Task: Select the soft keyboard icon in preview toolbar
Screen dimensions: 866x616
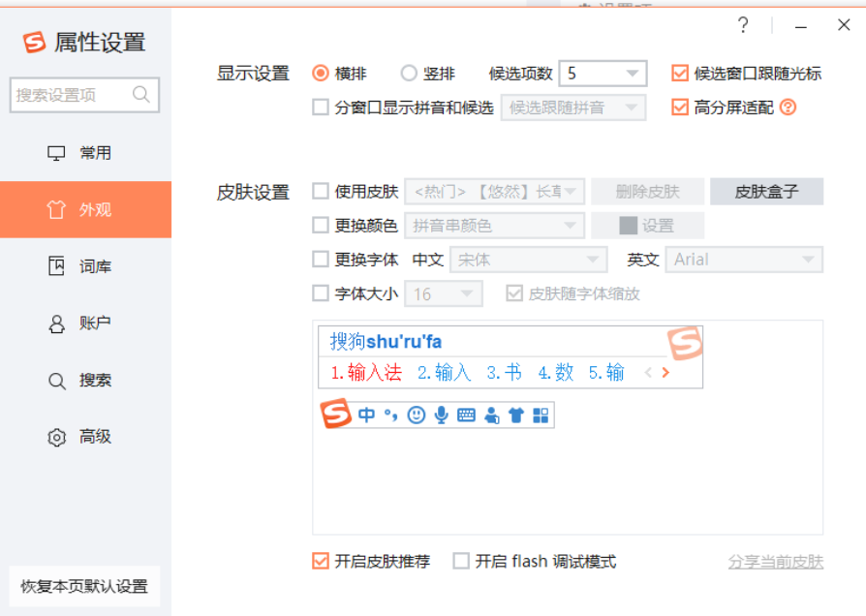Action: coord(466,415)
